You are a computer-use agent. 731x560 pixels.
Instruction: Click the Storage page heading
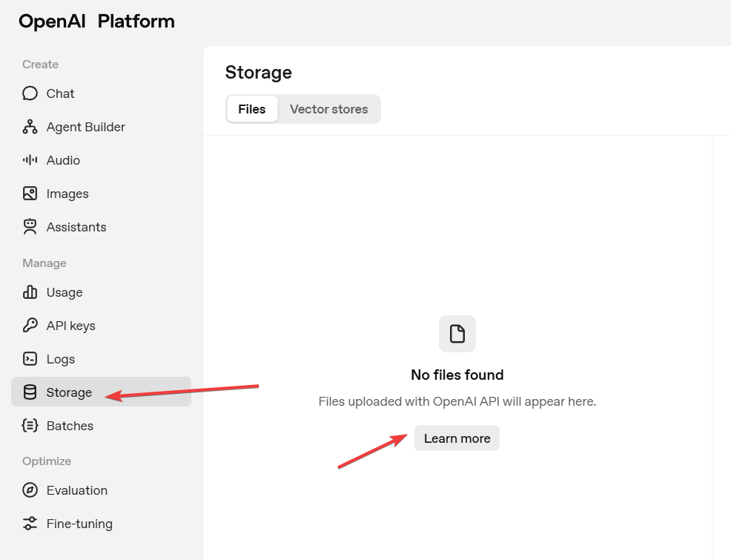pos(259,72)
